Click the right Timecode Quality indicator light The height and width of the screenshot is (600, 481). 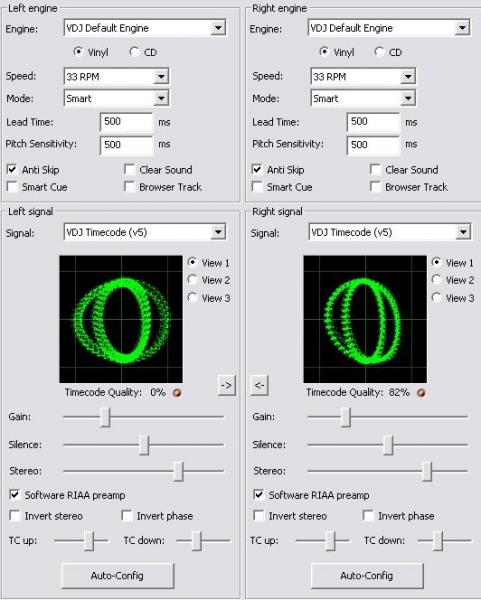pyautogui.click(x=421, y=393)
